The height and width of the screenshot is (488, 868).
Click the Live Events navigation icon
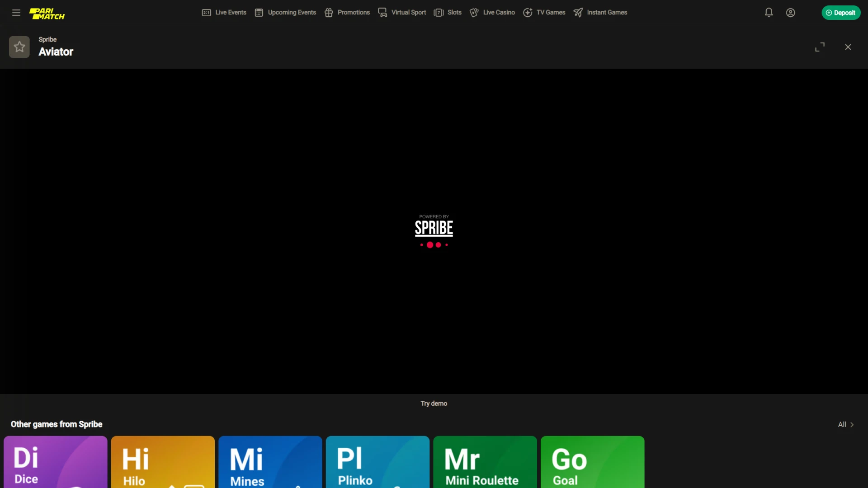click(206, 12)
